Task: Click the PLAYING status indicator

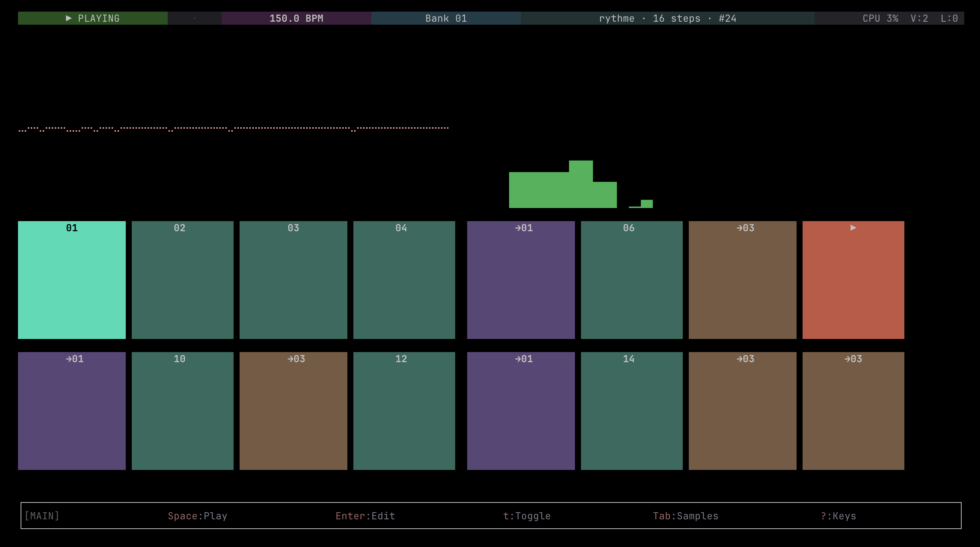Action: (x=92, y=18)
